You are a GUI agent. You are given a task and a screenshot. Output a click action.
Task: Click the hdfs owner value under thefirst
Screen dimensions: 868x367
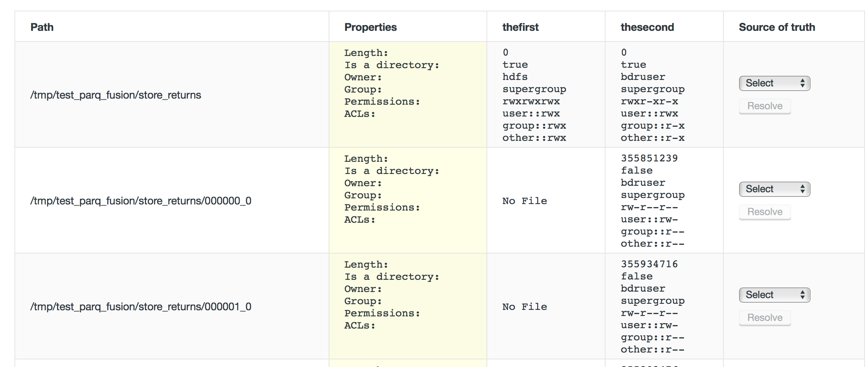[x=515, y=77]
